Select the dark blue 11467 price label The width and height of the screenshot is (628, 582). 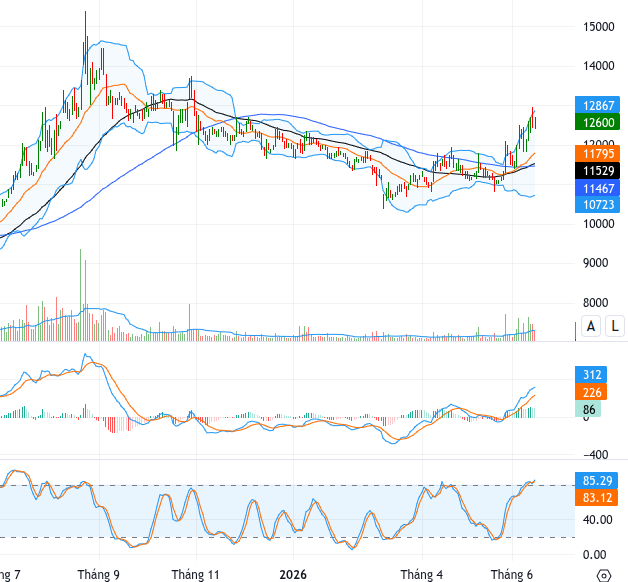click(x=597, y=188)
